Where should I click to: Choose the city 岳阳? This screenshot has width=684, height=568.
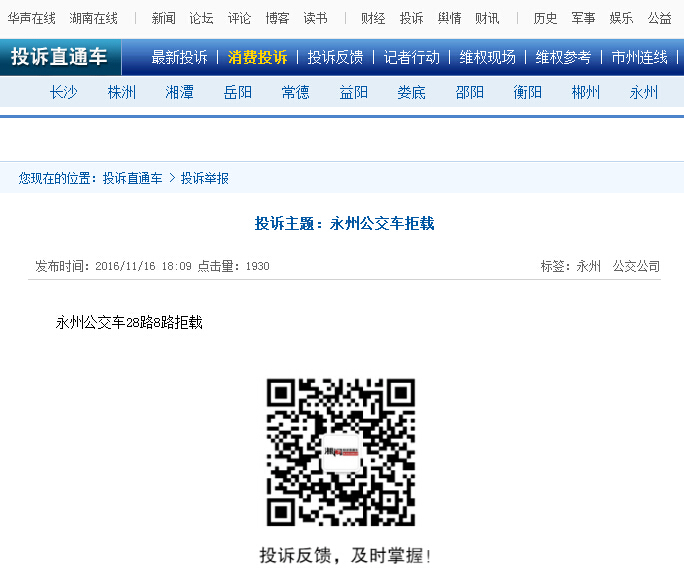click(238, 92)
